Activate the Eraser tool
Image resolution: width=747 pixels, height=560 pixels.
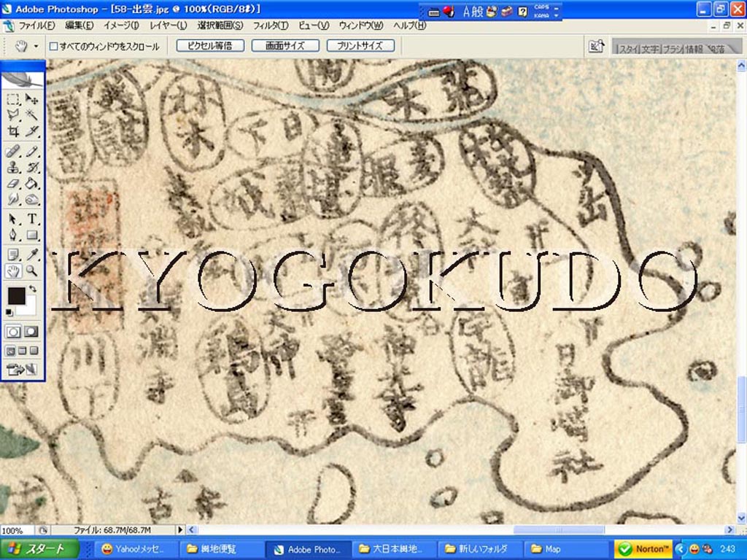pyautogui.click(x=13, y=183)
